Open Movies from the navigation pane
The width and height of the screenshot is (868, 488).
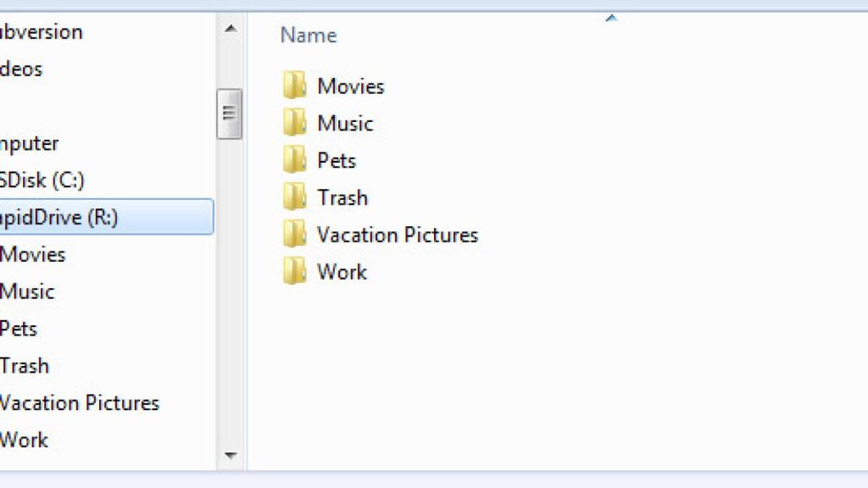34,254
